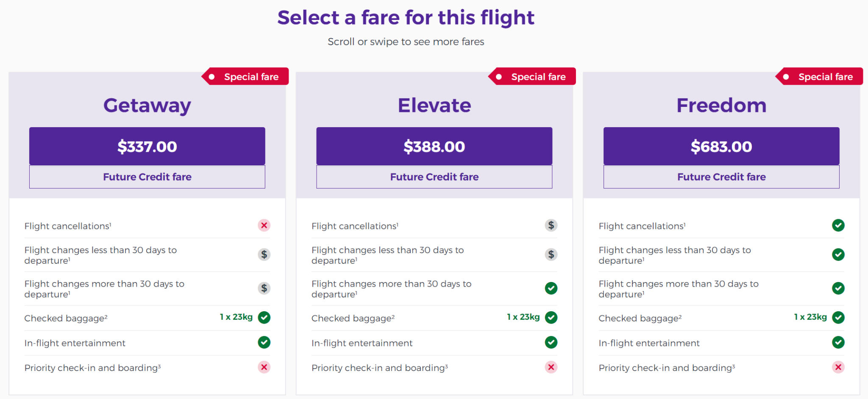Click the in-flight entertainment check under Freedom

[x=838, y=343]
